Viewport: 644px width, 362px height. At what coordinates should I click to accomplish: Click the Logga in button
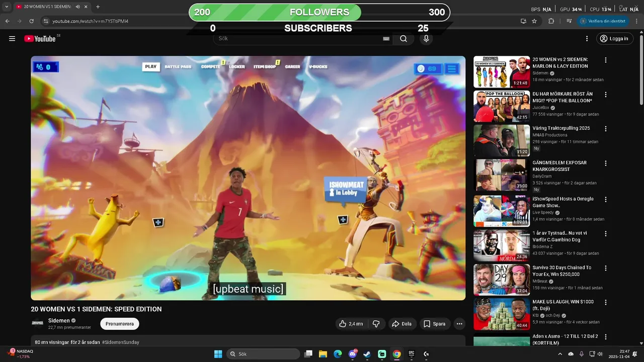click(615, 39)
